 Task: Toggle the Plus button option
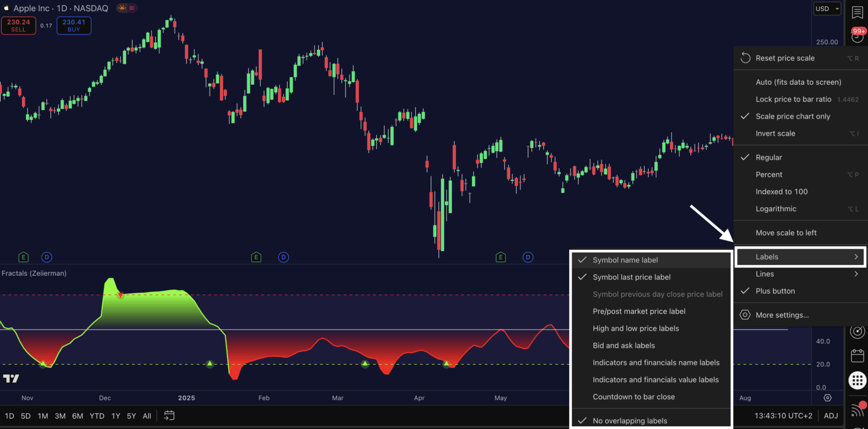click(800, 291)
